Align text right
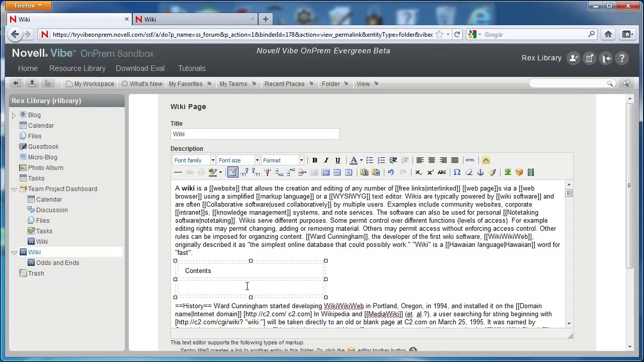The height and width of the screenshot is (362, 644). pyautogui.click(x=443, y=160)
